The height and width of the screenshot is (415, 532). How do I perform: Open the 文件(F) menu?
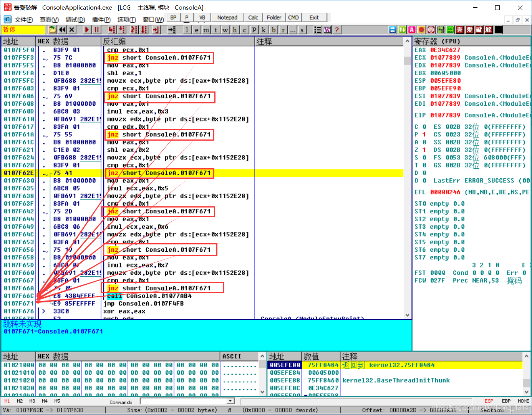click(x=23, y=20)
